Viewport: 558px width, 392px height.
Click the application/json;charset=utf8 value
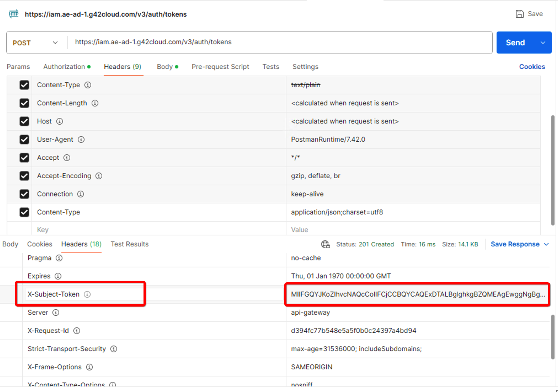point(337,212)
